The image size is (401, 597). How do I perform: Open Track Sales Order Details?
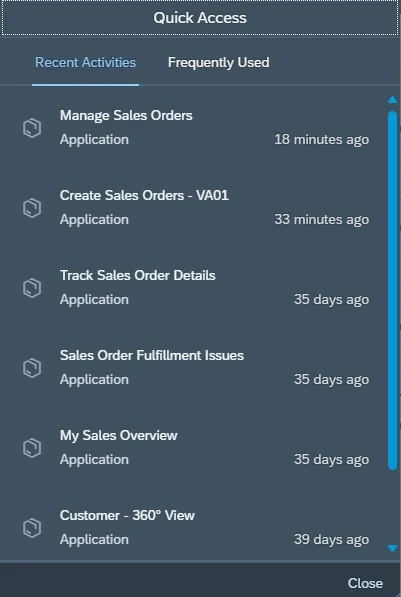click(x=196, y=287)
